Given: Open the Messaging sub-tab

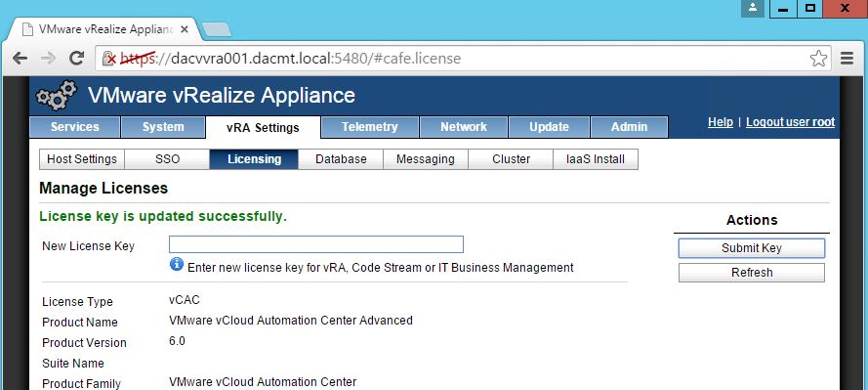Looking at the screenshot, I should 426,159.
